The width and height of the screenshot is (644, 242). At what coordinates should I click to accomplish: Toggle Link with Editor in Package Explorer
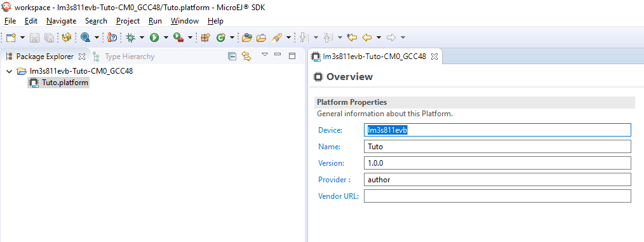point(246,57)
